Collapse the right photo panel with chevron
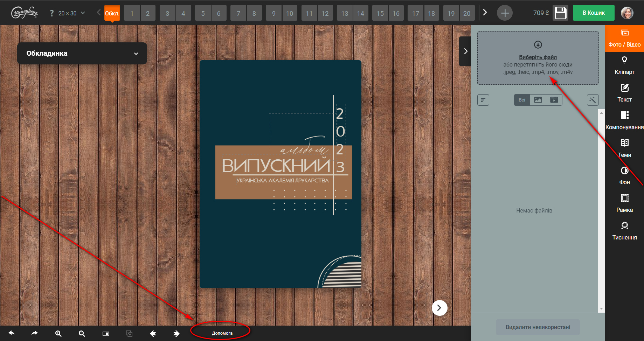This screenshot has width=644, height=341. 465,51
